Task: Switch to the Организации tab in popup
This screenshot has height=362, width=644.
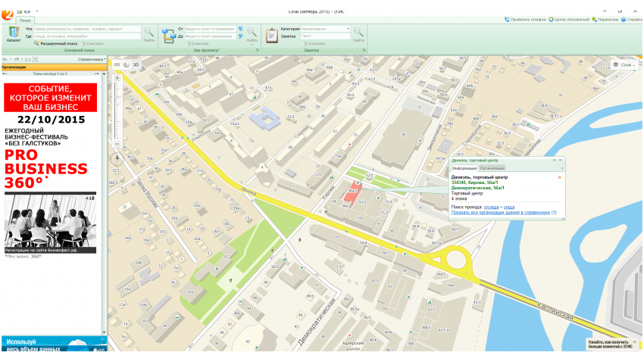Action: click(x=492, y=168)
